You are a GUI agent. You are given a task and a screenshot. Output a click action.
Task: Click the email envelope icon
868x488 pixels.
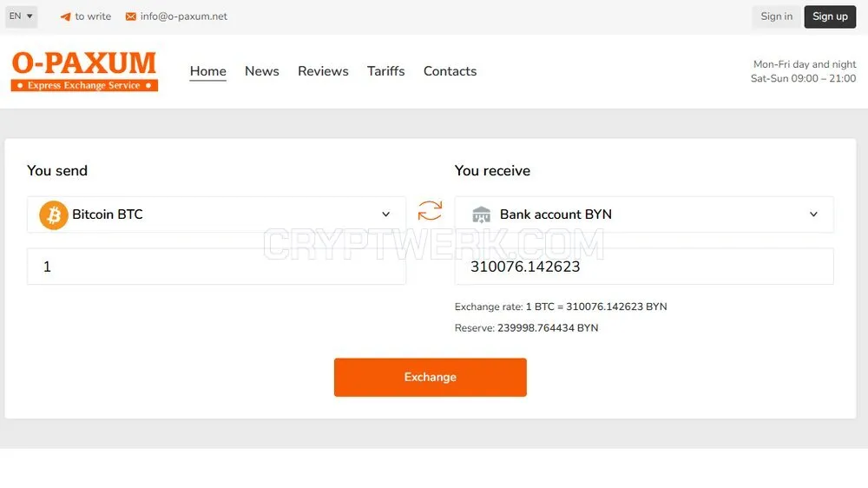pyautogui.click(x=131, y=16)
